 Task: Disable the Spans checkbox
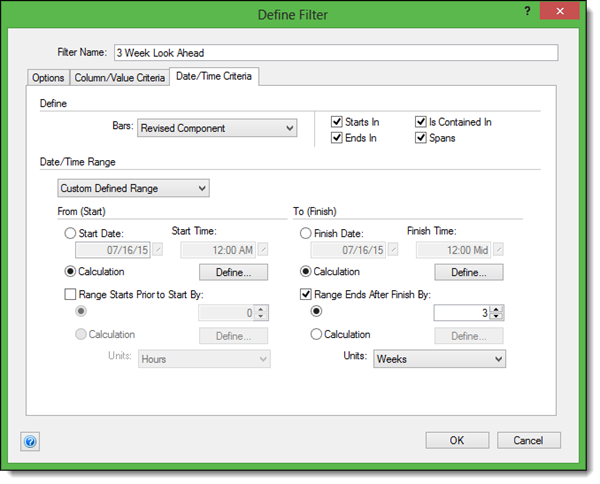coord(421,138)
